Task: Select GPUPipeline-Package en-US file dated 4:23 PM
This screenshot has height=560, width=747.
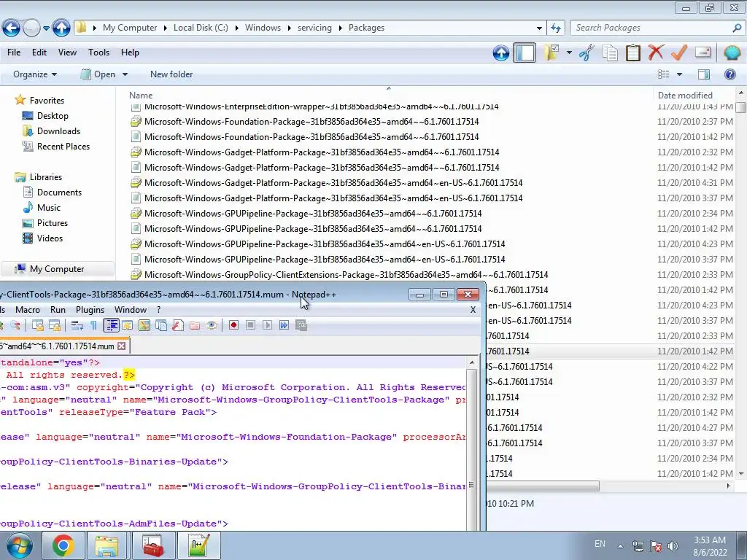Action: click(325, 244)
